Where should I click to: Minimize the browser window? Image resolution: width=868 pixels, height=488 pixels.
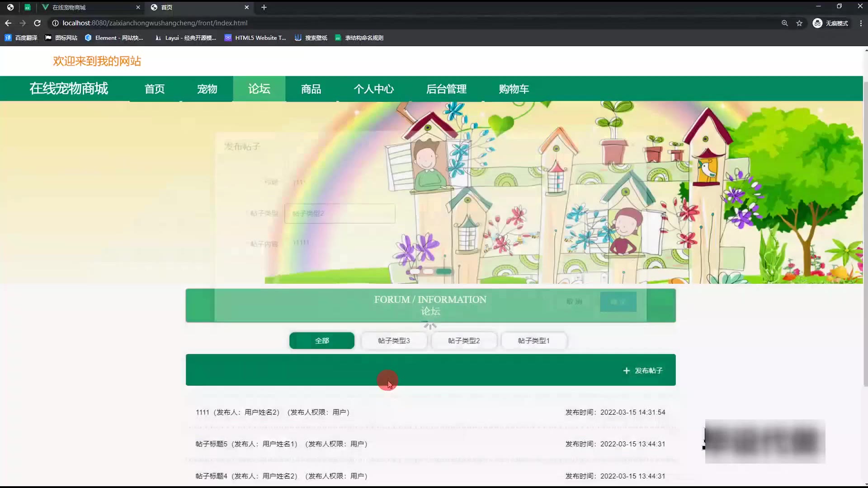(818, 6)
